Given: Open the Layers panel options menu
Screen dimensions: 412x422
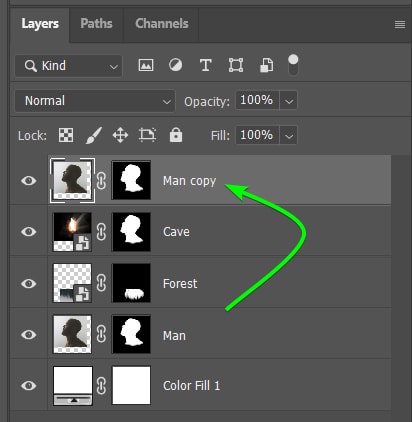Looking at the screenshot, I should point(400,24).
